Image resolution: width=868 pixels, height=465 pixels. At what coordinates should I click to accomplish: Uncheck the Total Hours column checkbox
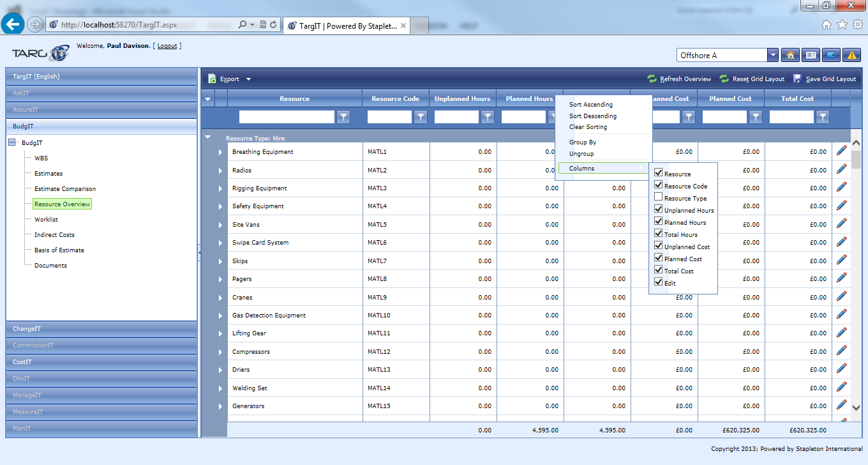(x=659, y=234)
